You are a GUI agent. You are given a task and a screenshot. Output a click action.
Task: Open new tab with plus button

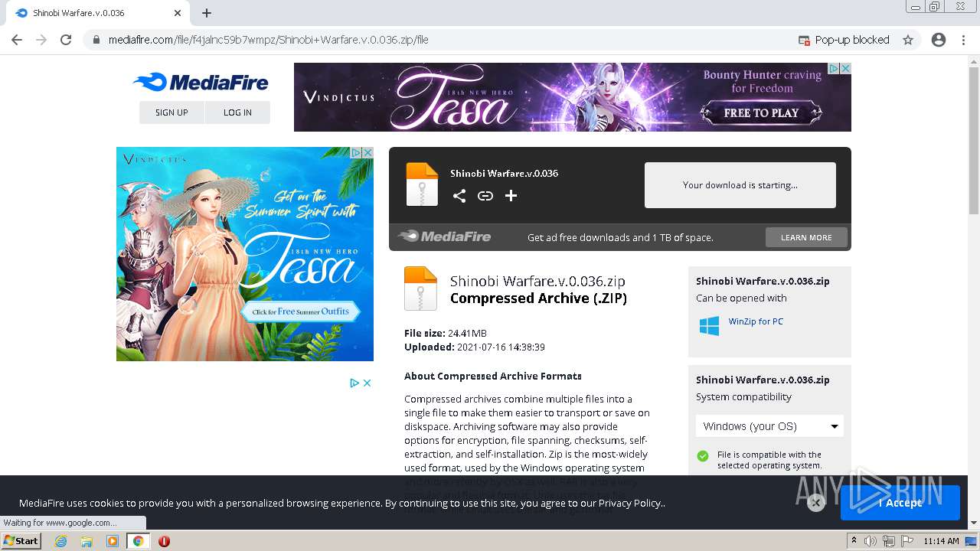click(207, 13)
